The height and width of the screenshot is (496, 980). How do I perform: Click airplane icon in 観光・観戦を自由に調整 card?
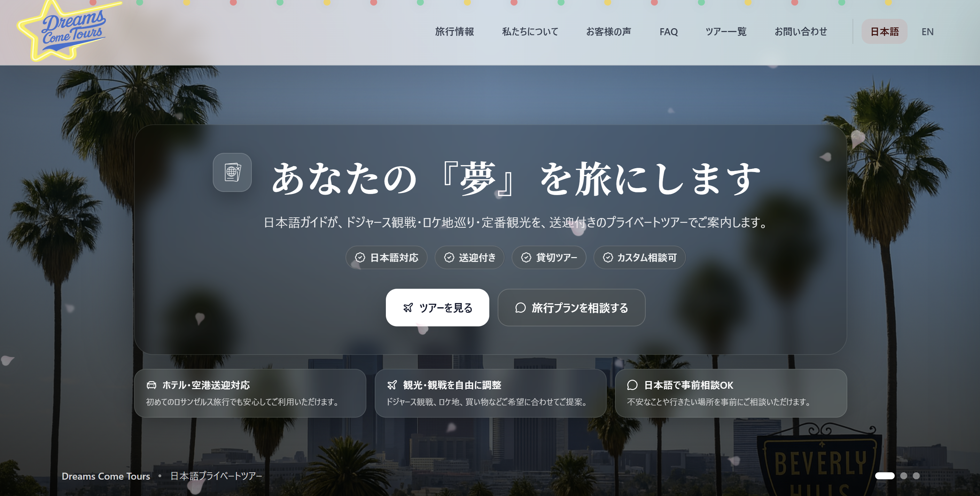[x=392, y=385]
